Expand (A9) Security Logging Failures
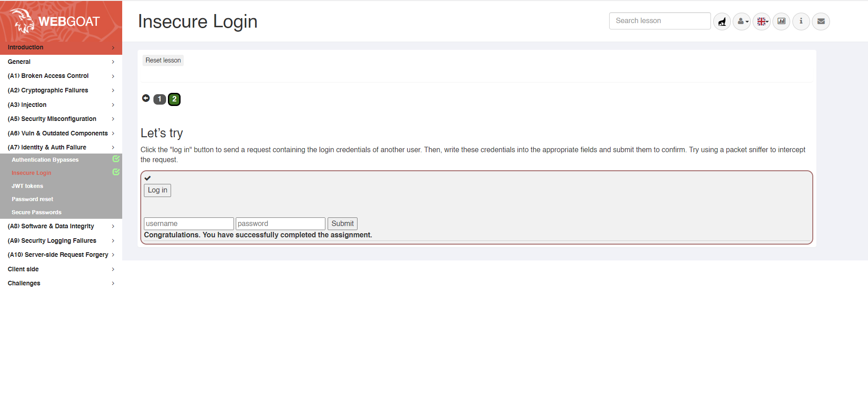This screenshot has width=868, height=409. pos(61,241)
